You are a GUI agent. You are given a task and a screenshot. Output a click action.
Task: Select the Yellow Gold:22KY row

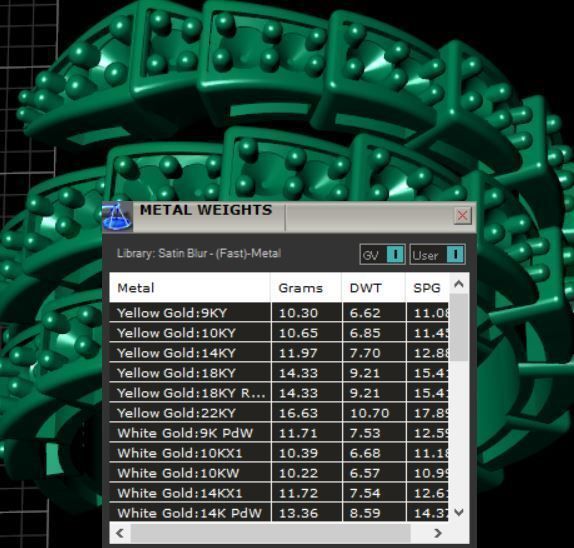pos(279,413)
